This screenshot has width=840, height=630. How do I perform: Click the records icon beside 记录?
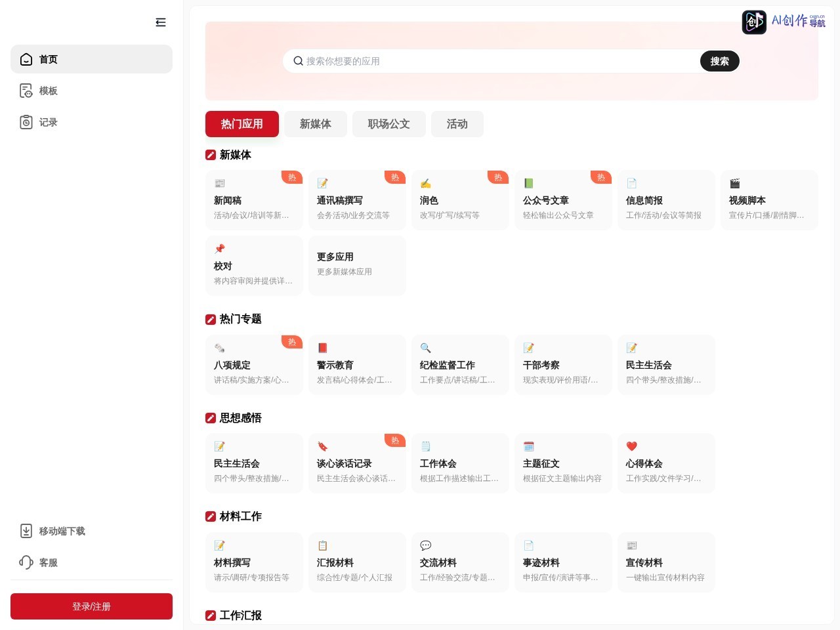[26, 122]
